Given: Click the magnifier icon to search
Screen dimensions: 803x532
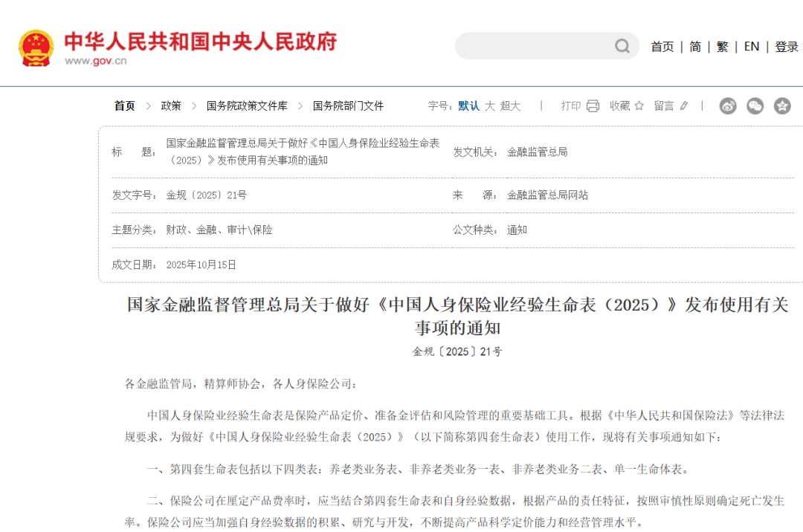Looking at the screenshot, I should click(622, 46).
